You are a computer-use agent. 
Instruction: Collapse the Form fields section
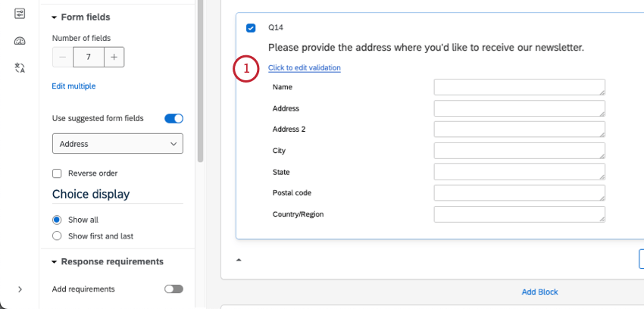pyautogui.click(x=55, y=17)
